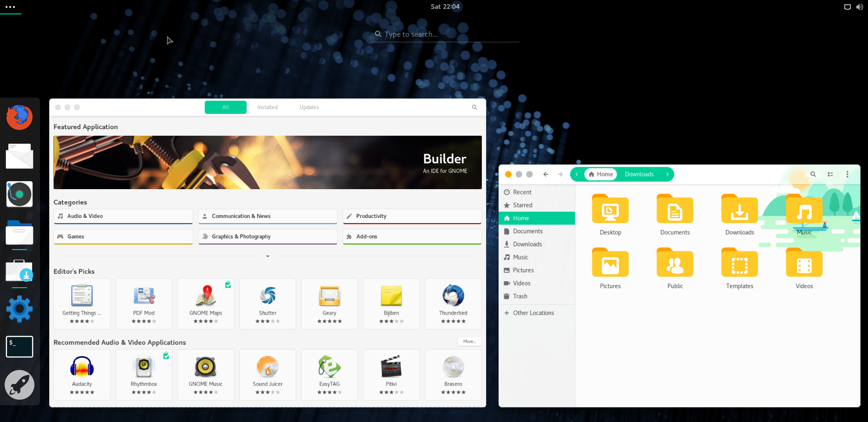868x422 pixels.
Task: Open the Graphics & Photography category
Action: point(268,237)
